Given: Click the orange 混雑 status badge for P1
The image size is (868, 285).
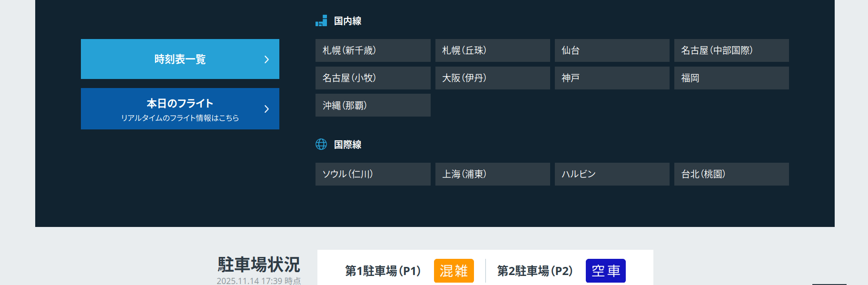Looking at the screenshot, I should tap(454, 271).
